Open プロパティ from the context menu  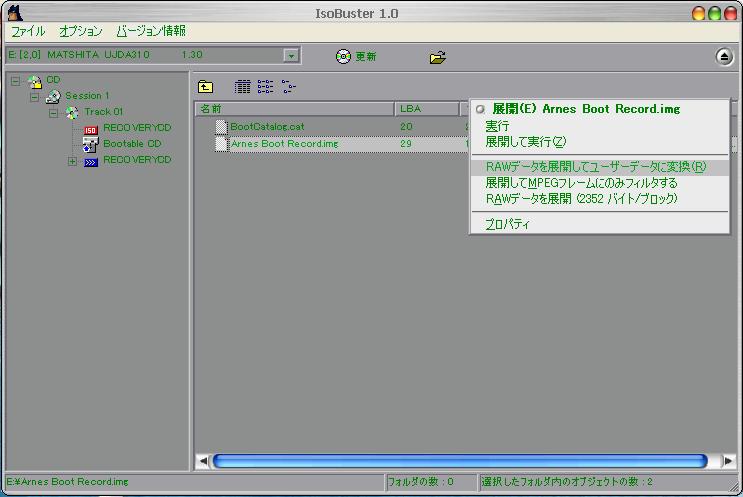599,224
